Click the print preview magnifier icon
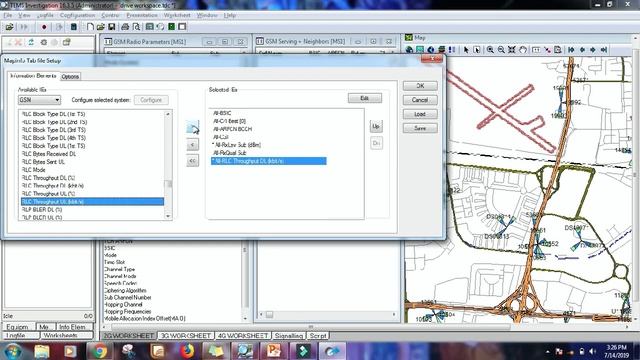 coord(136,27)
